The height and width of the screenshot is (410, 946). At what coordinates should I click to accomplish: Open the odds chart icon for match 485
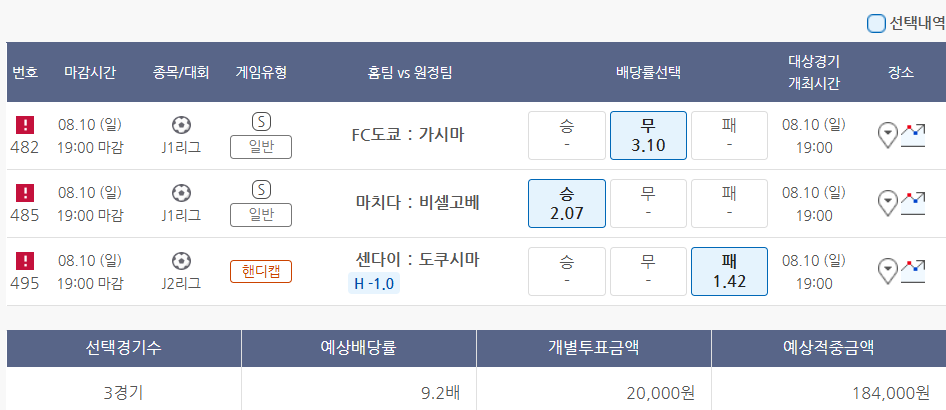tap(912, 203)
